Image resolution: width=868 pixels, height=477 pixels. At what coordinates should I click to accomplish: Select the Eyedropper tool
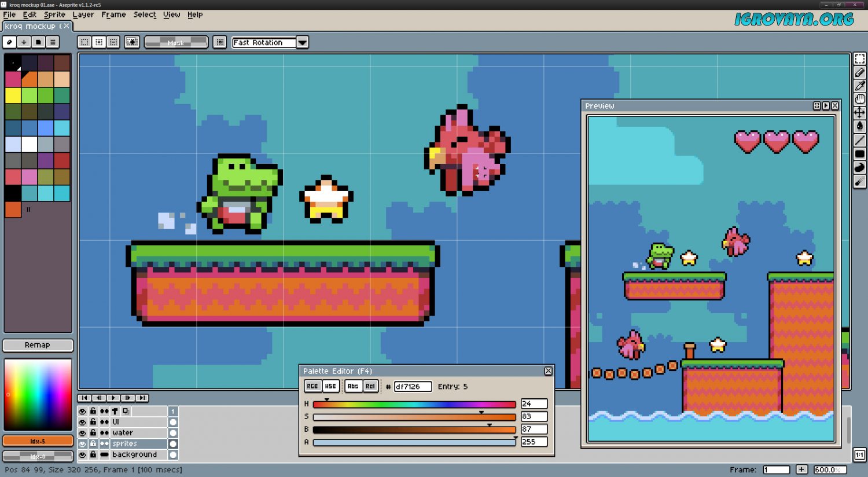[x=860, y=86]
